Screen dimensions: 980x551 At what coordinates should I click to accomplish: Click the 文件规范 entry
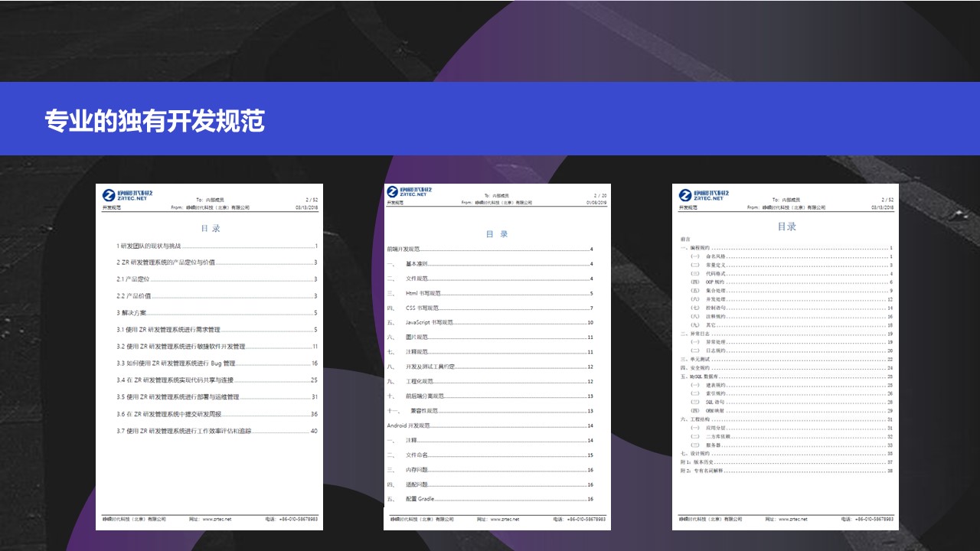(x=490, y=279)
